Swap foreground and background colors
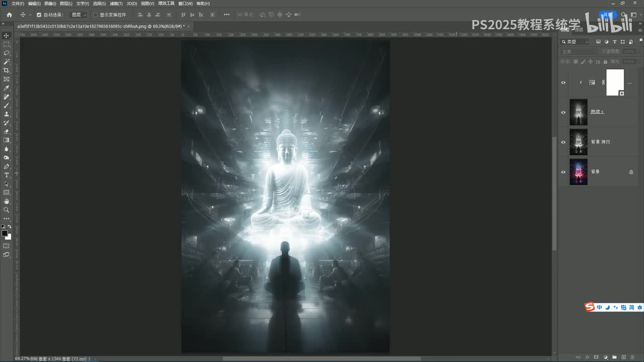This screenshot has width=644, height=362. point(10,227)
